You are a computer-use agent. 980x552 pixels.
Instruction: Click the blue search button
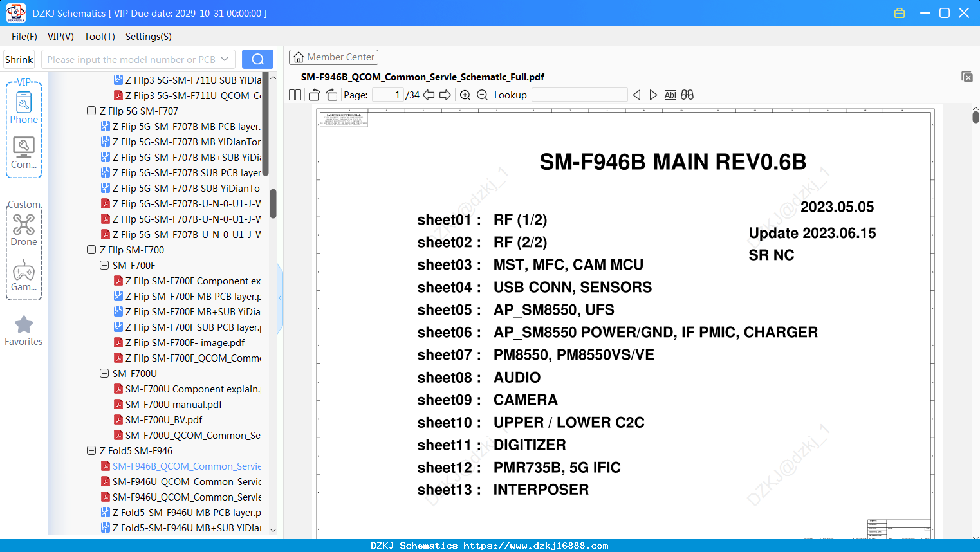pos(257,59)
